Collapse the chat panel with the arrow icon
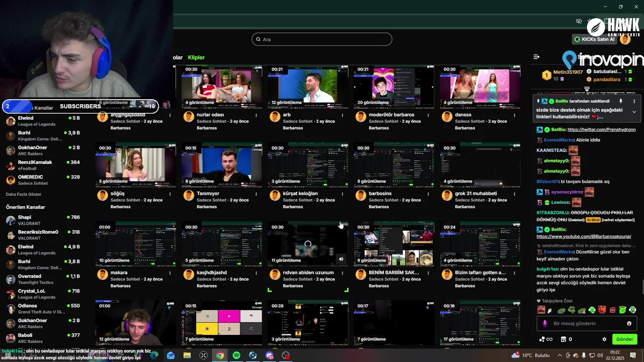 (536, 57)
